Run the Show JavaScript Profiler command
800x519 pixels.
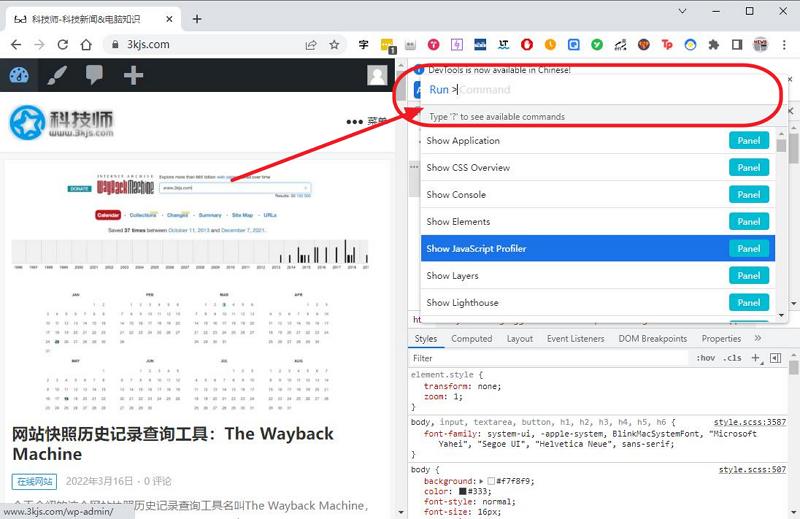597,249
